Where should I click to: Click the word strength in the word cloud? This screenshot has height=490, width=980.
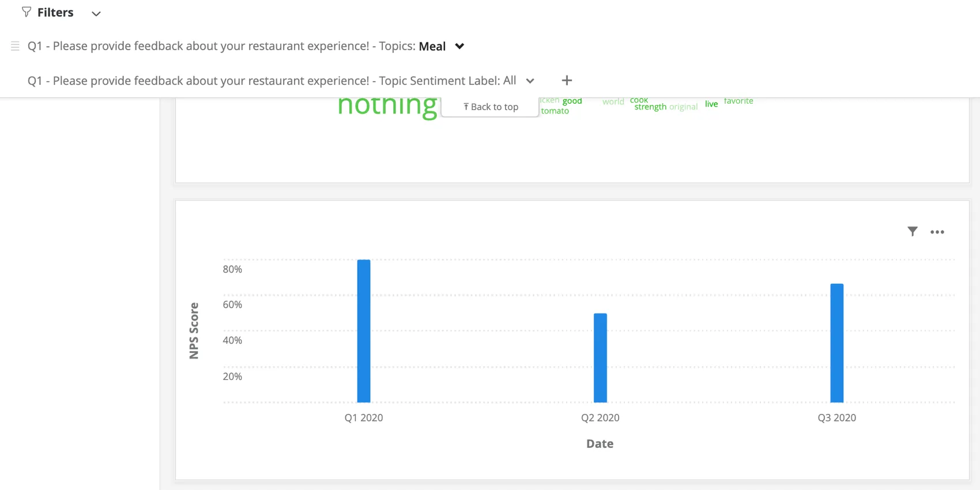click(650, 106)
